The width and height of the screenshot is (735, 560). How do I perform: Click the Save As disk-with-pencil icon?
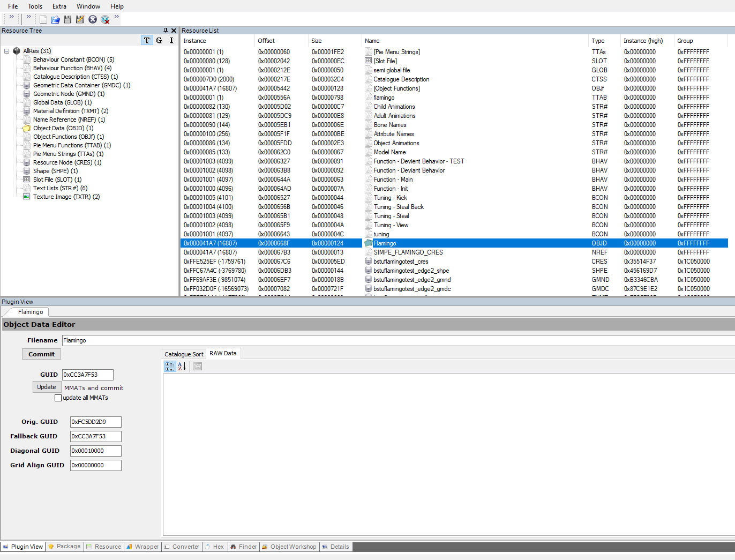pos(80,19)
